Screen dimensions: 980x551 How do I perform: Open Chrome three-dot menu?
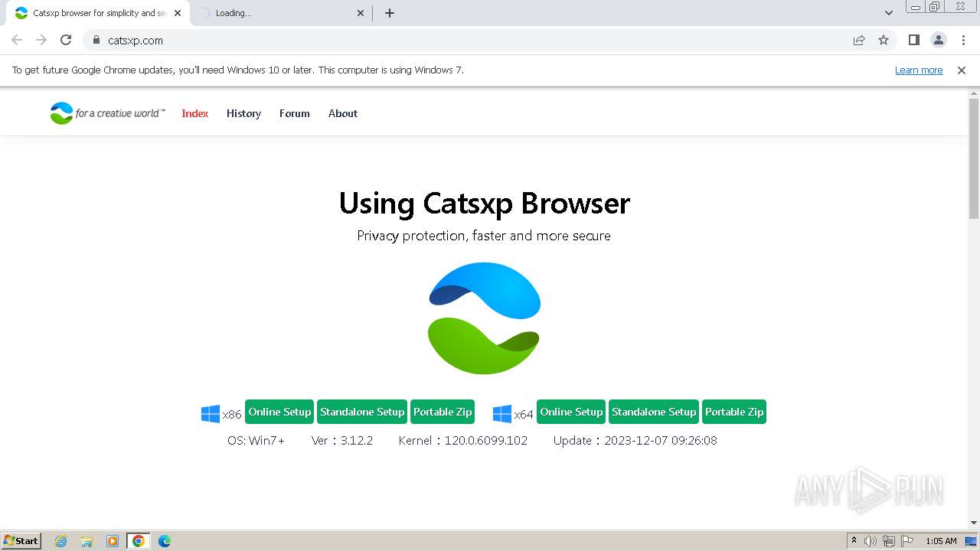(x=963, y=40)
